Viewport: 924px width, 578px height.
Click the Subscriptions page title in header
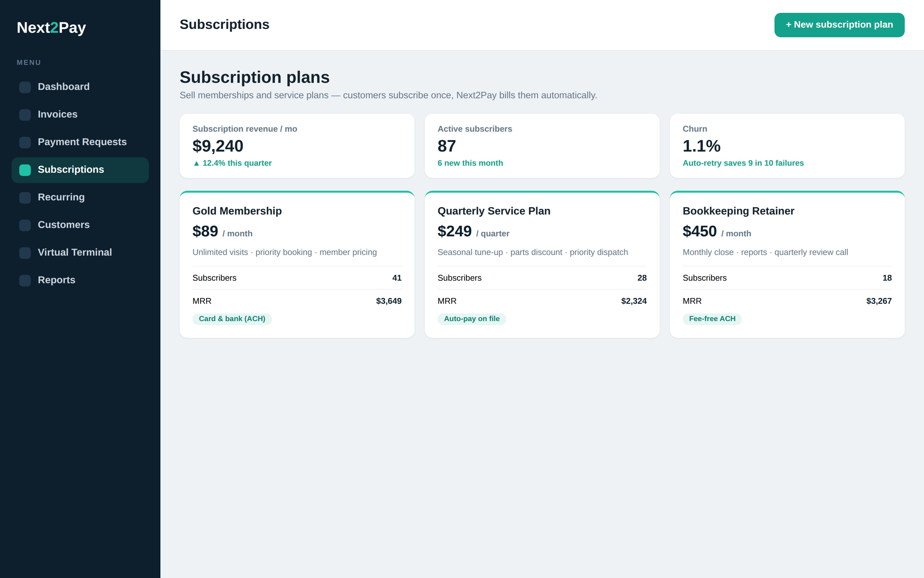[225, 24]
